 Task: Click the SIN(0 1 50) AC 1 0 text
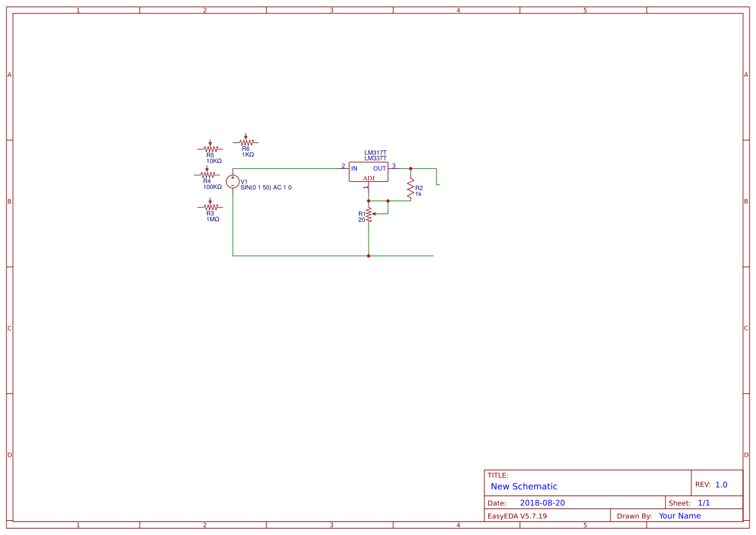tap(266, 188)
